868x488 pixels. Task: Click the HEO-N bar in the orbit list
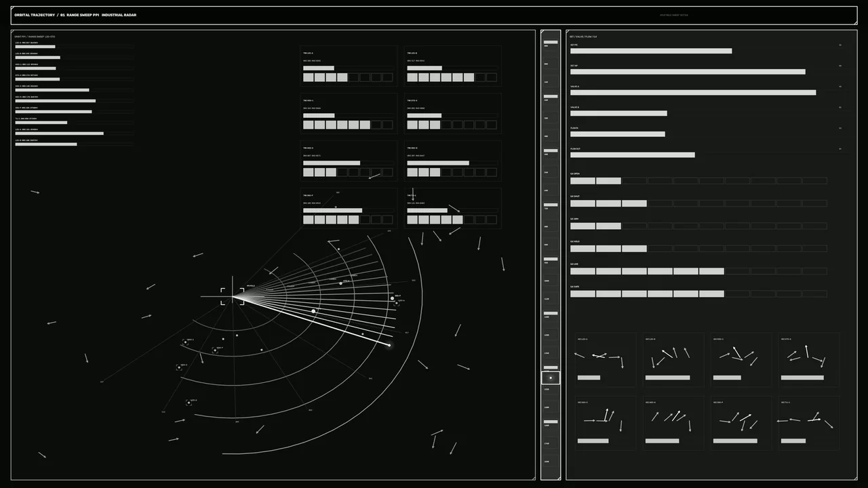click(x=74, y=100)
